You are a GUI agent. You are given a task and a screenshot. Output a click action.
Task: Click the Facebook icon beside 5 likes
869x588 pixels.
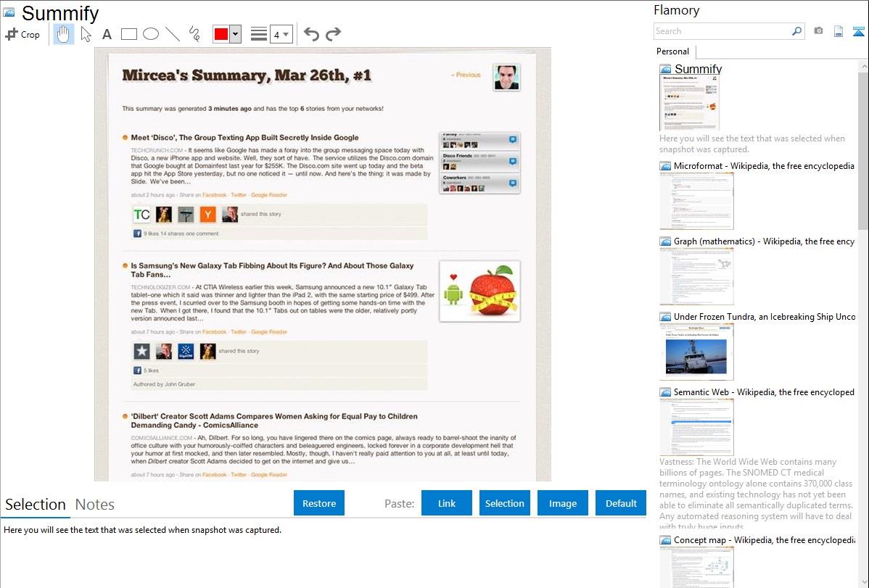[x=137, y=370]
